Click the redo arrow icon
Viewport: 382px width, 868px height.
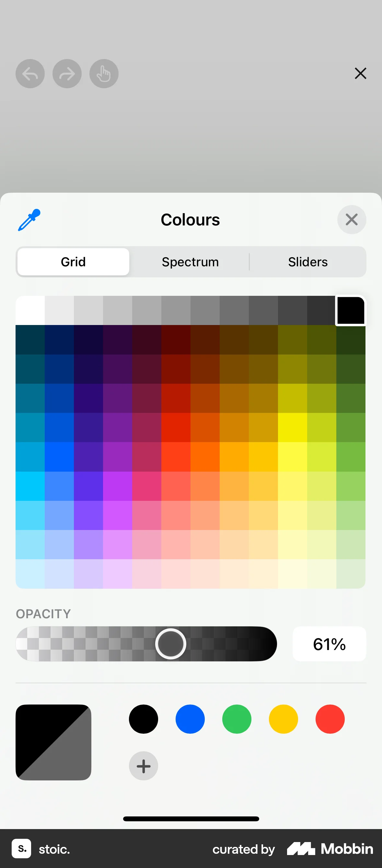[x=67, y=73]
